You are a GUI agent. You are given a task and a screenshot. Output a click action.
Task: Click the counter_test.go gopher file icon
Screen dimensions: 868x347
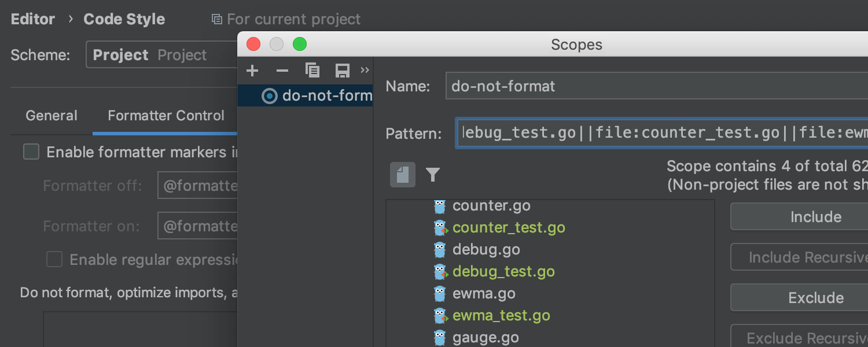[x=440, y=228]
